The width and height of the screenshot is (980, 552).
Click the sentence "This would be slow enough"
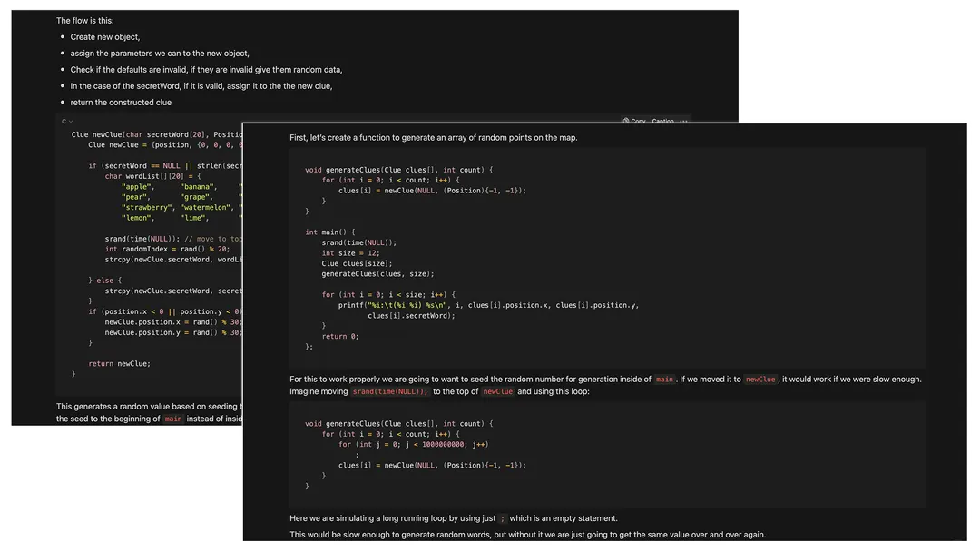(527, 535)
